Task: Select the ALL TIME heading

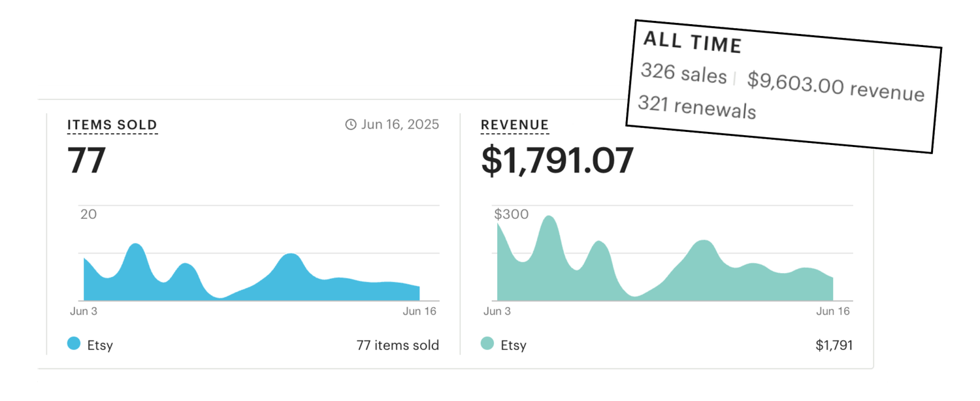Action: tap(693, 43)
